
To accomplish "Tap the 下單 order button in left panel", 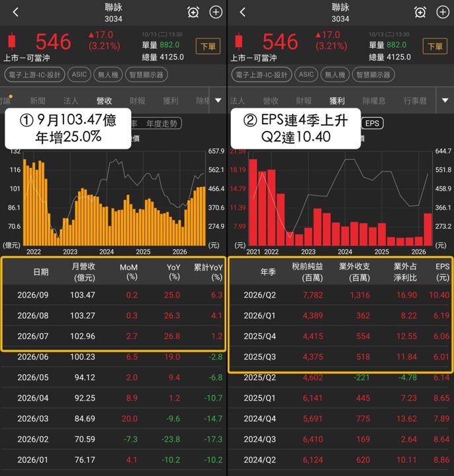I will (208, 46).
